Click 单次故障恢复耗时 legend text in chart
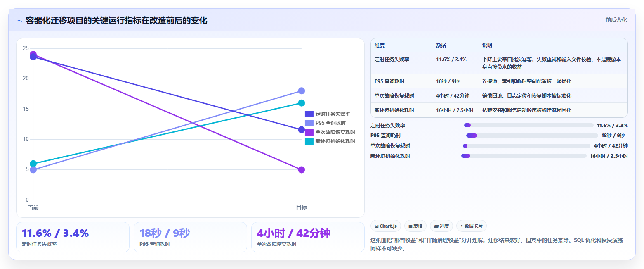This screenshot has width=644, height=269. (x=335, y=132)
